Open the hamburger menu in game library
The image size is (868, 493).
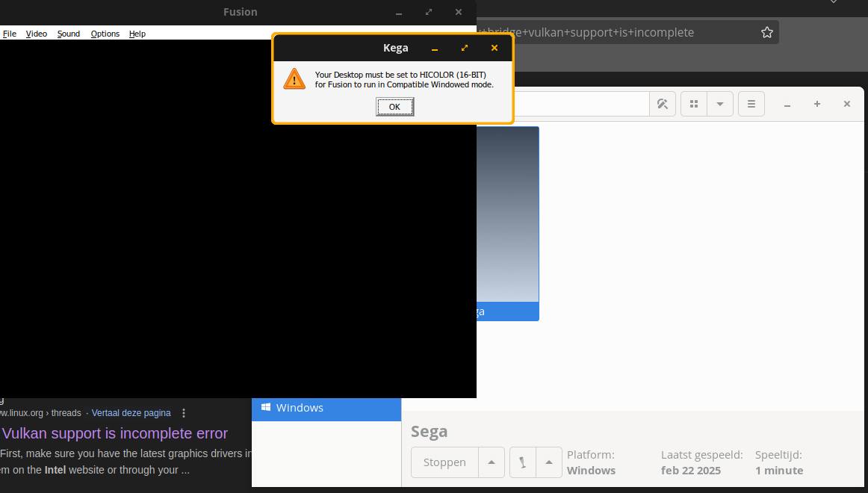(751, 104)
